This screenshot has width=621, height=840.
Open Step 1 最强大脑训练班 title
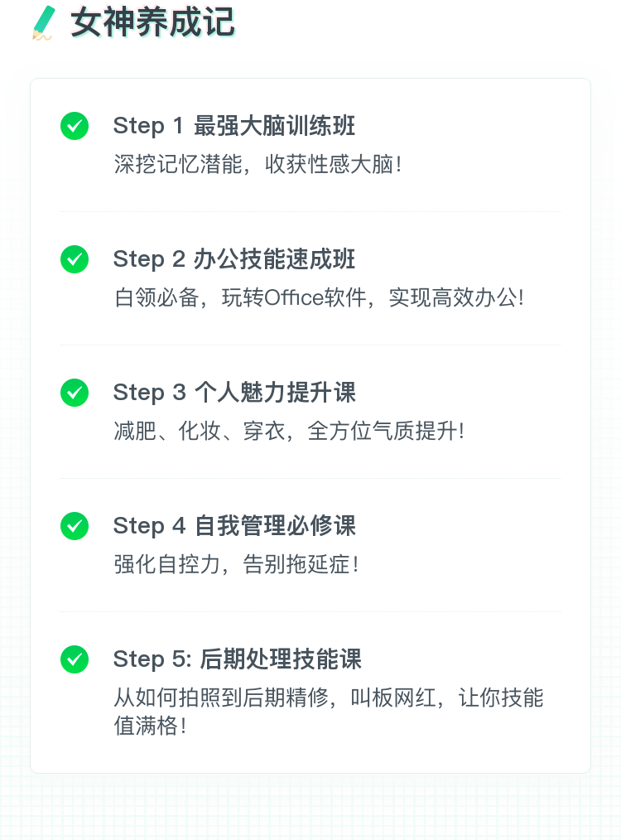pyautogui.click(x=234, y=126)
